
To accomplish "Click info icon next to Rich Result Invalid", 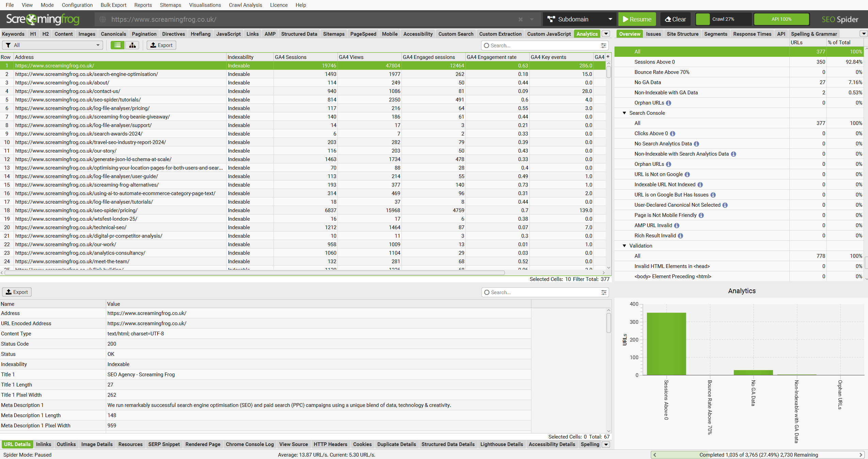I will [681, 236].
